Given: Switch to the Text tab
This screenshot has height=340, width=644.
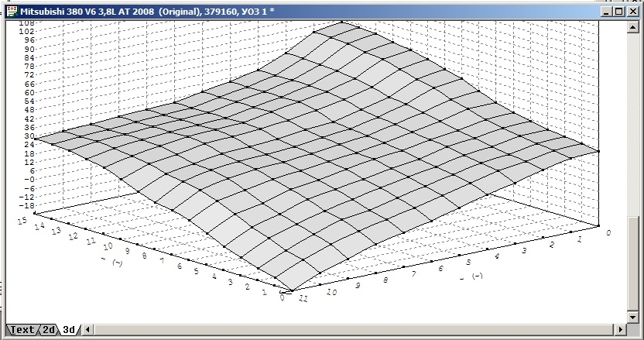Looking at the screenshot, I should coord(22,330).
